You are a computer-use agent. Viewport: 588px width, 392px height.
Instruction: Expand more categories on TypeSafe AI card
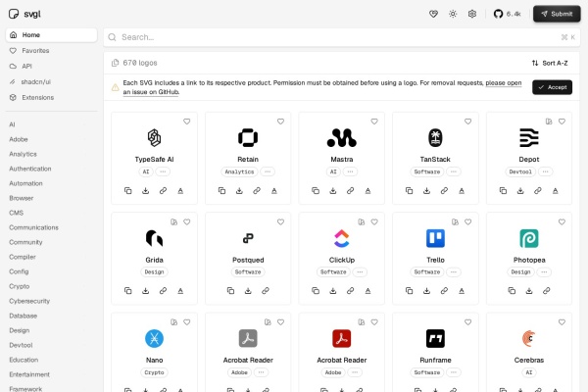(x=163, y=171)
